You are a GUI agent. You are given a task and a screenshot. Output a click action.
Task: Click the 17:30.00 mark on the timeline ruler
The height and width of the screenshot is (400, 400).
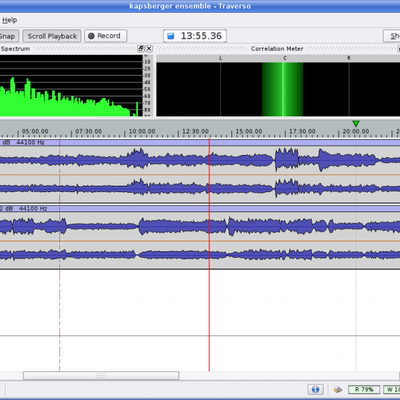click(x=302, y=131)
